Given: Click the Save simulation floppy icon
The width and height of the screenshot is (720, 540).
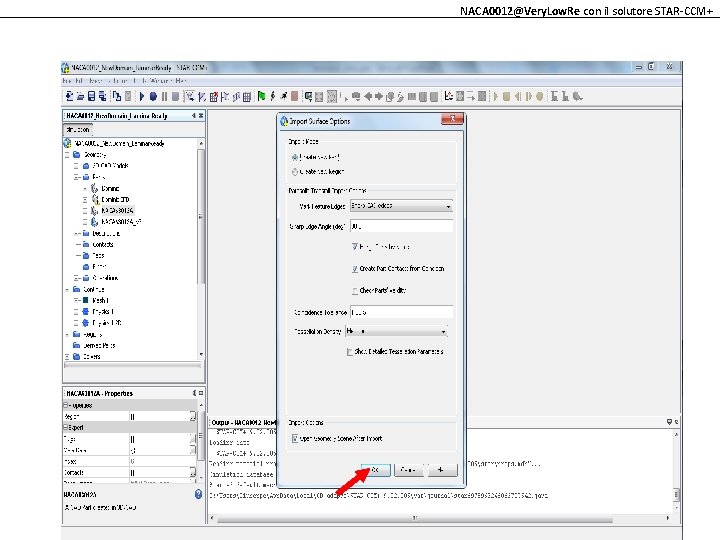Looking at the screenshot, I should pyautogui.click(x=91, y=96).
